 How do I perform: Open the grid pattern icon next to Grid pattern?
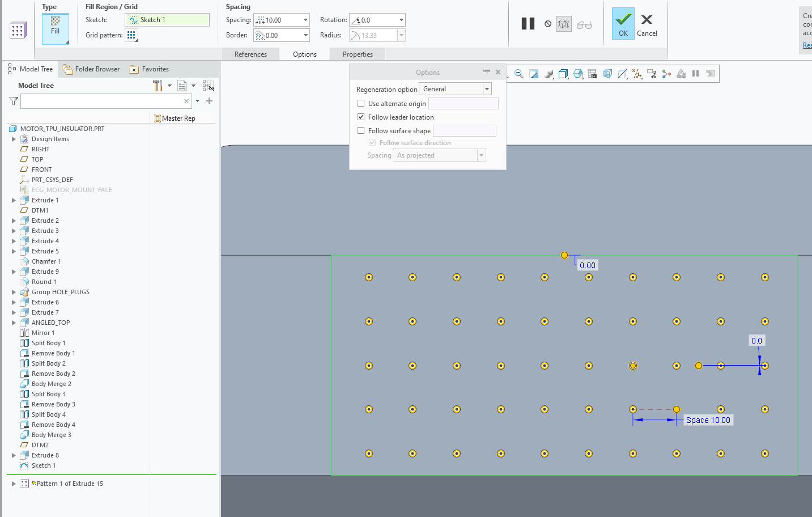click(132, 35)
